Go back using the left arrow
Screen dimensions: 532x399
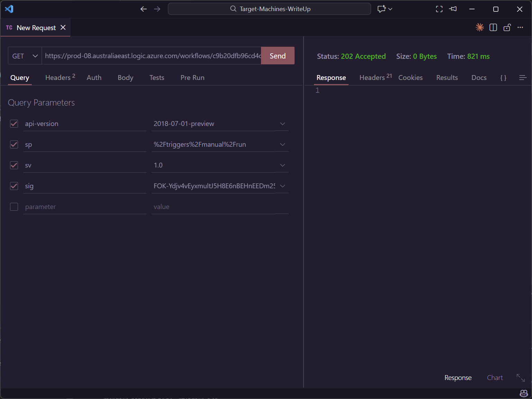click(x=144, y=9)
